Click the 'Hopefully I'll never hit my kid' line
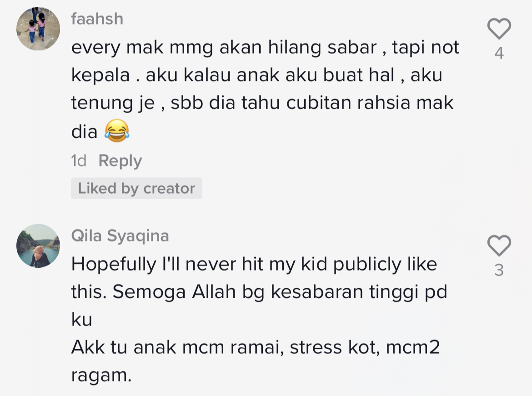The height and width of the screenshot is (396, 532). pyautogui.click(x=254, y=265)
